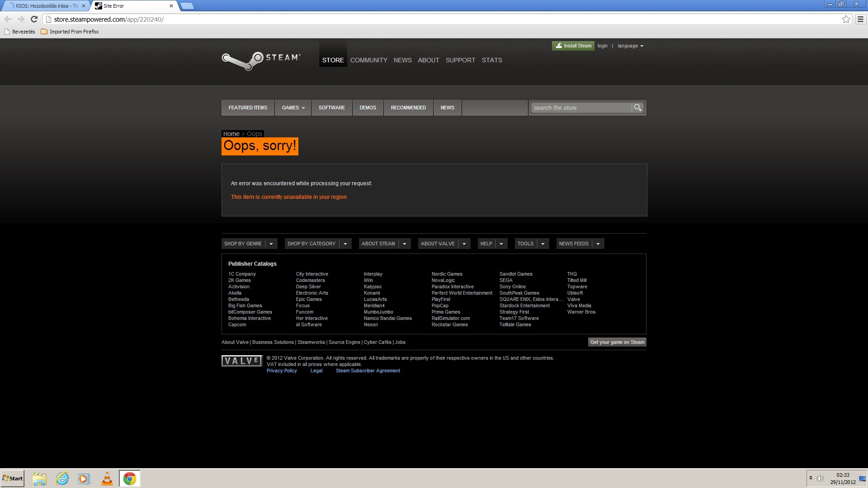868x488 pixels.
Task: Click the Steamworks footer link
Action: [311, 342]
